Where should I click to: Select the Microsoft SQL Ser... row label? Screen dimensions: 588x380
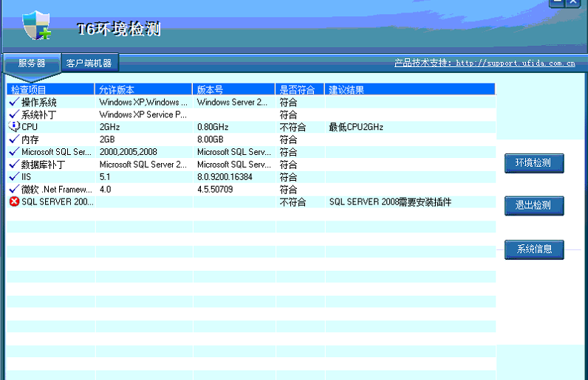(x=56, y=152)
